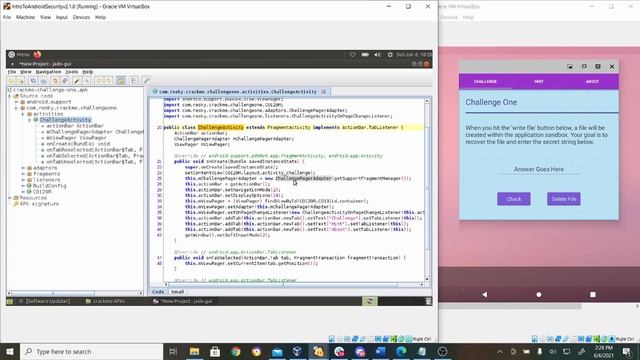Expand the fragments package node
Viewport: 640px width, 360px height.
[23, 174]
